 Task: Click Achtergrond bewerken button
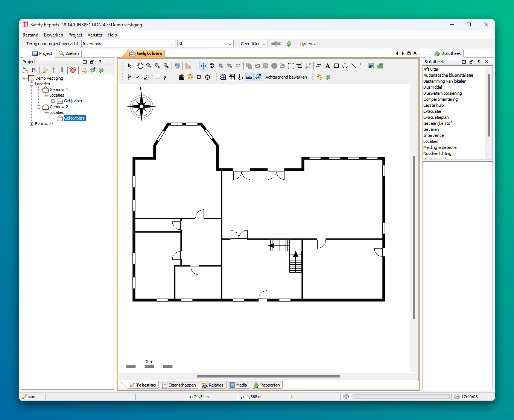coord(286,77)
